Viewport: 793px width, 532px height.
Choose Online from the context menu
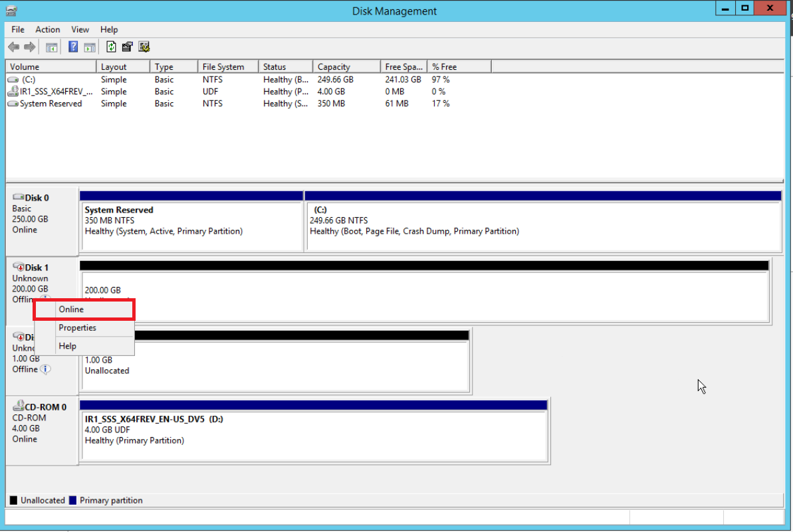click(x=71, y=310)
